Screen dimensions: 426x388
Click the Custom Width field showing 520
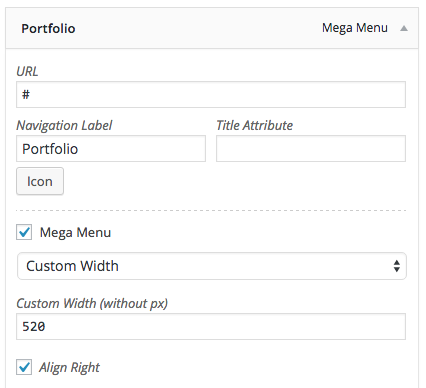click(211, 326)
